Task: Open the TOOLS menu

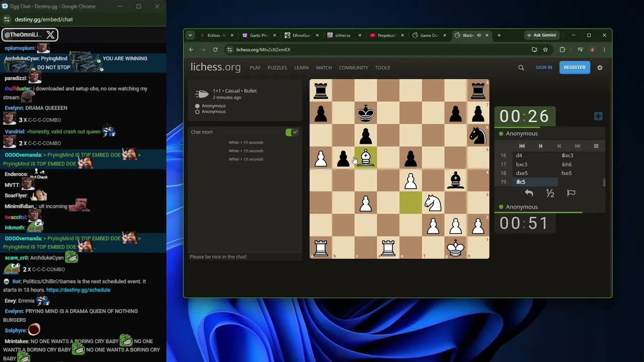Action: tap(382, 67)
